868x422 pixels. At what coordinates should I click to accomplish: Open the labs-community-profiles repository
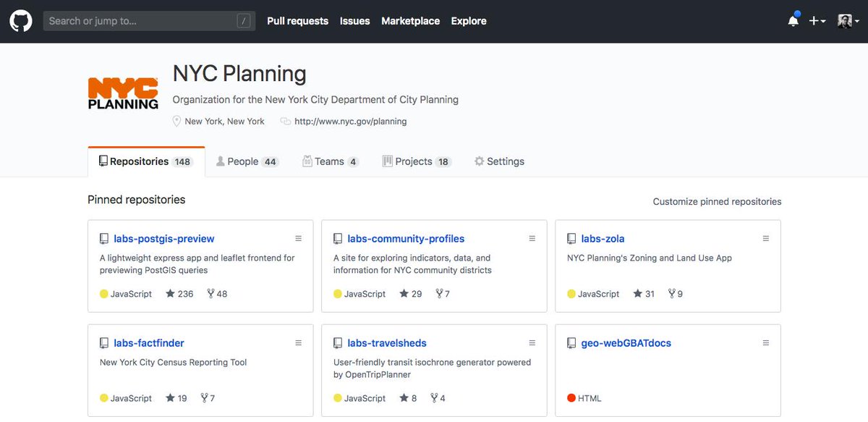click(x=406, y=239)
